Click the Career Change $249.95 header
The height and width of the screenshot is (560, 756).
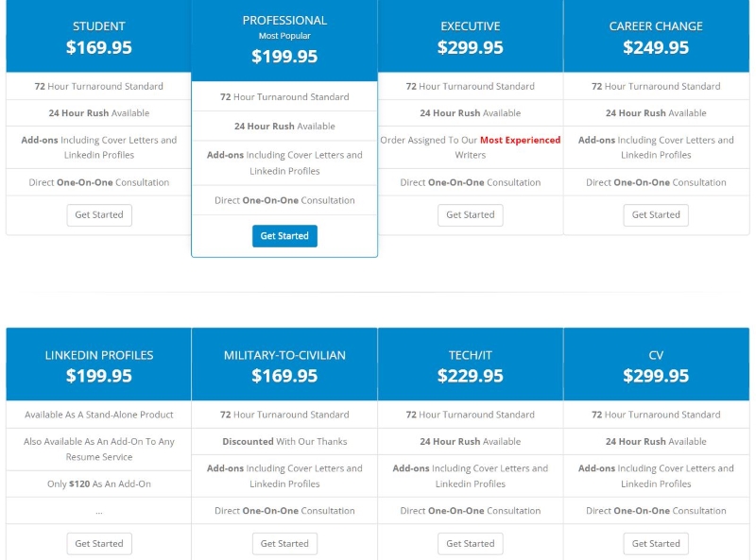656,37
